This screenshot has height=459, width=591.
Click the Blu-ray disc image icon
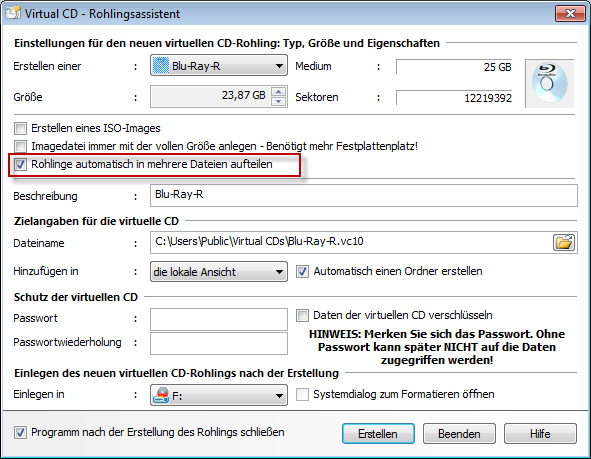click(x=550, y=83)
